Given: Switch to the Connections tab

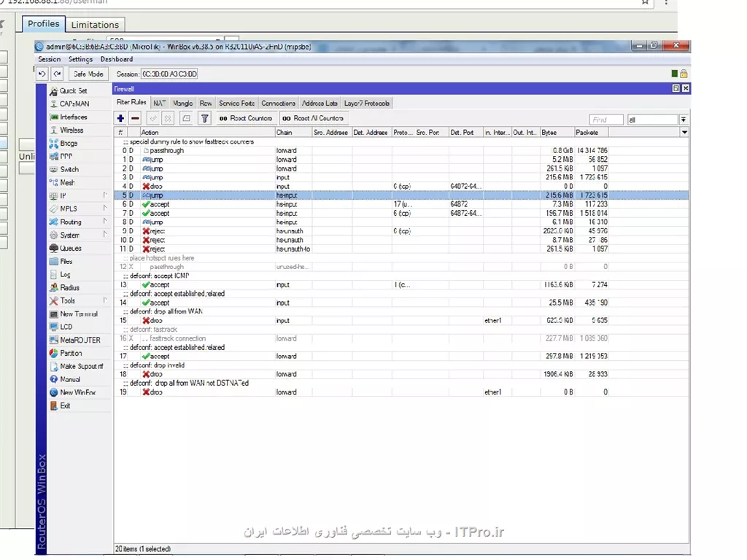Looking at the screenshot, I should click(x=278, y=104).
